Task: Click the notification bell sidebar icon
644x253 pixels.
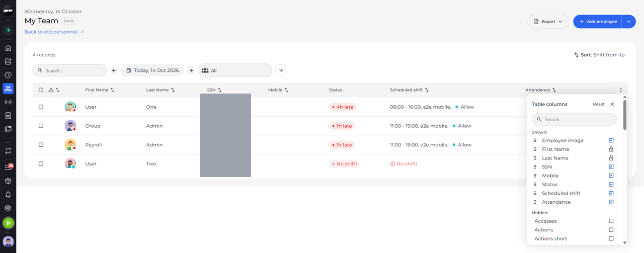Action: click(x=8, y=195)
